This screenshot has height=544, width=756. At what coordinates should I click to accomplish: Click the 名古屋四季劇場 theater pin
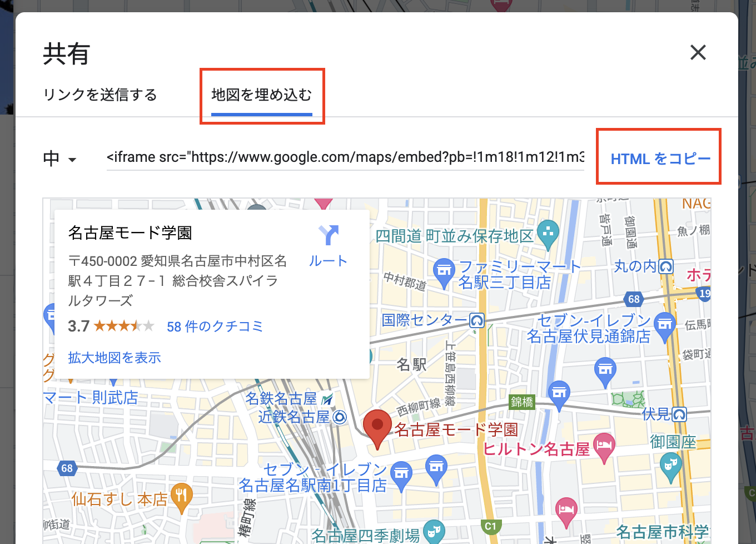pos(434,531)
